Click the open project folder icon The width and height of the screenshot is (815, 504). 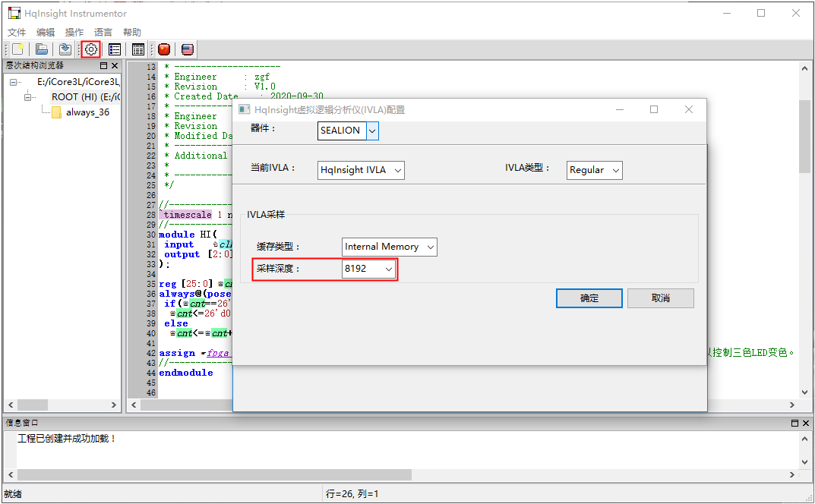click(43, 49)
